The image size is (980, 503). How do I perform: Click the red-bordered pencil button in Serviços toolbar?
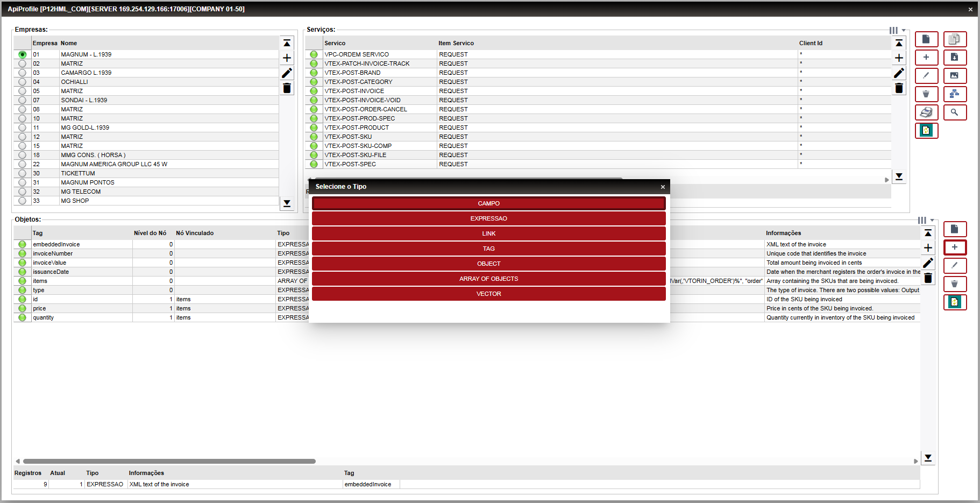(x=926, y=76)
